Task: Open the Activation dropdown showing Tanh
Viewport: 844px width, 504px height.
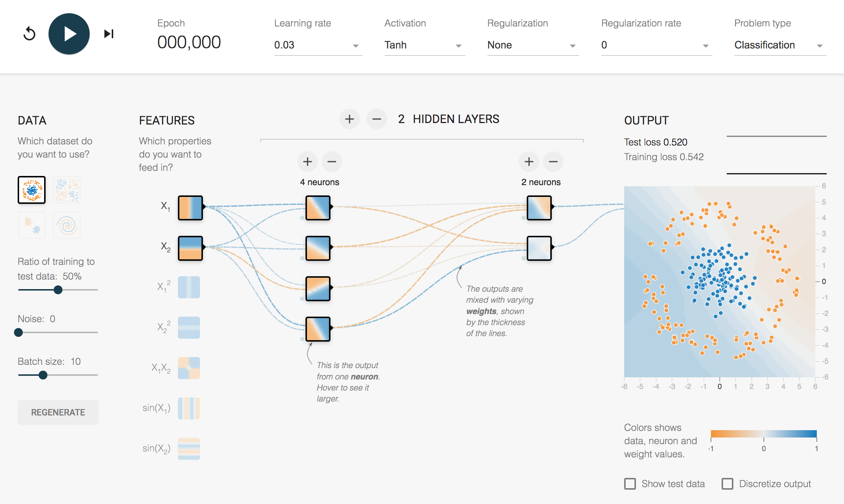Action: (424, 45)
